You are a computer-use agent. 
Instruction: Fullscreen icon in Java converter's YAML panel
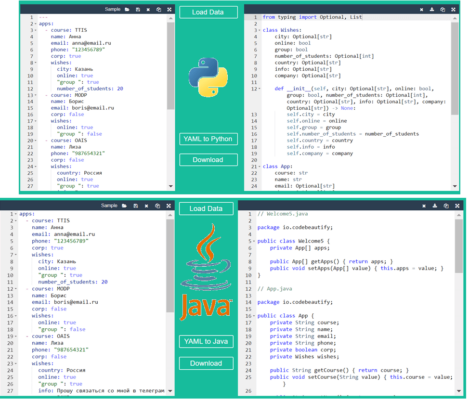(169, 206)
